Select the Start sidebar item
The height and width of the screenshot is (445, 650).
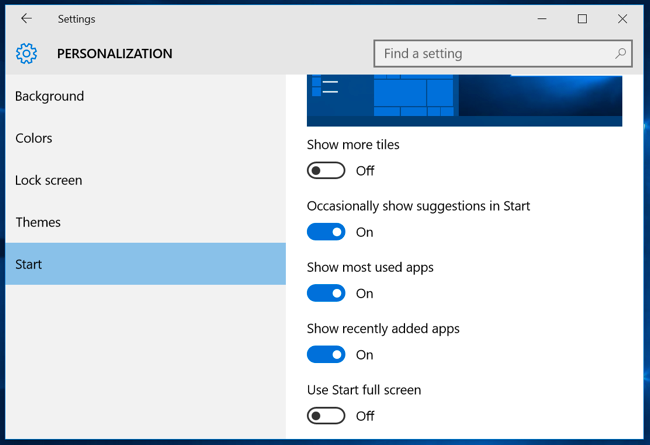(x=146, y=264)
